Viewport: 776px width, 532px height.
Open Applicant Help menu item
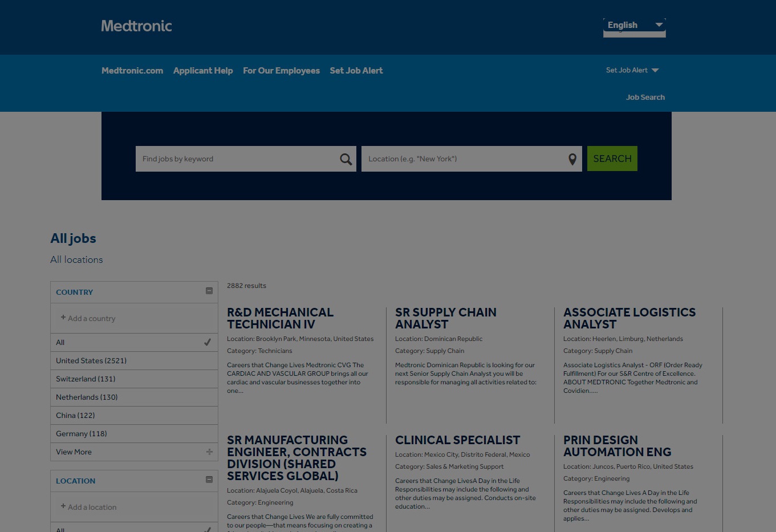coord(203,71)
